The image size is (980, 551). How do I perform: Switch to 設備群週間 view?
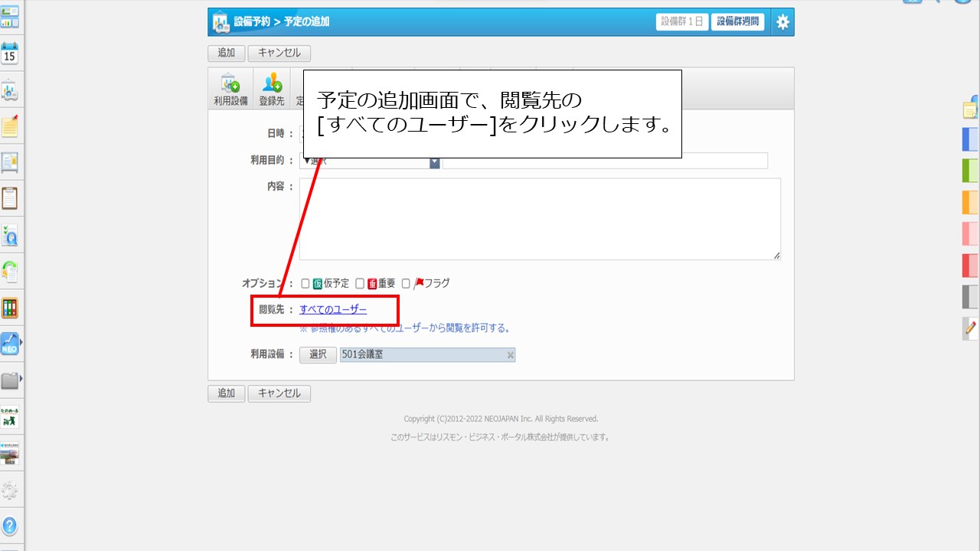tap(738, 22)
